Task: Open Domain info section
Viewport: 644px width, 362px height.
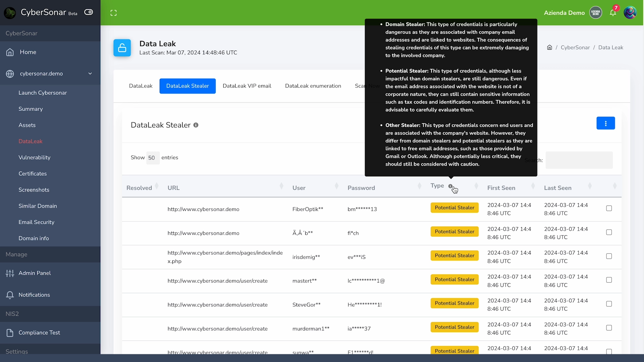Action: coord(34,238)
